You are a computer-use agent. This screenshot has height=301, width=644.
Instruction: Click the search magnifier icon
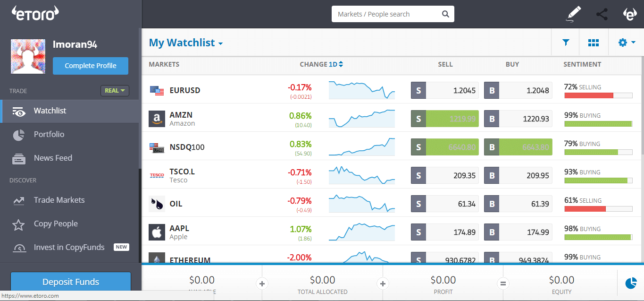(445, 14)
